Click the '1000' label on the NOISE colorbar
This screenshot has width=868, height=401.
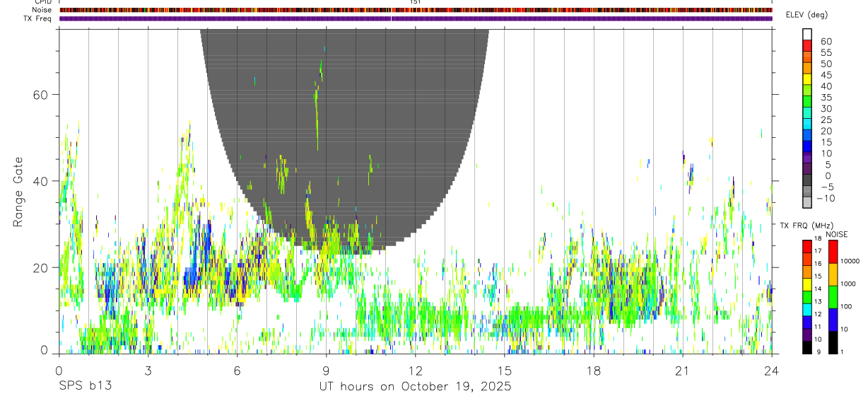click(x=849, y=284)
